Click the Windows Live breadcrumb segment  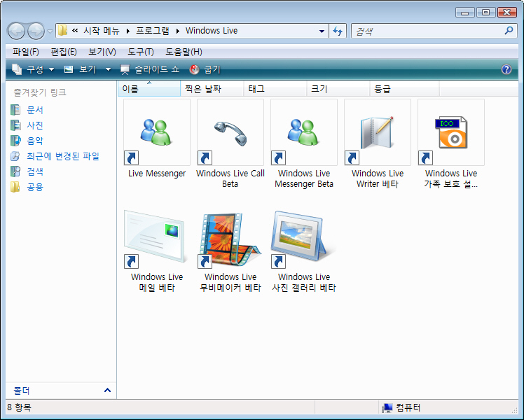coord(212,31)
